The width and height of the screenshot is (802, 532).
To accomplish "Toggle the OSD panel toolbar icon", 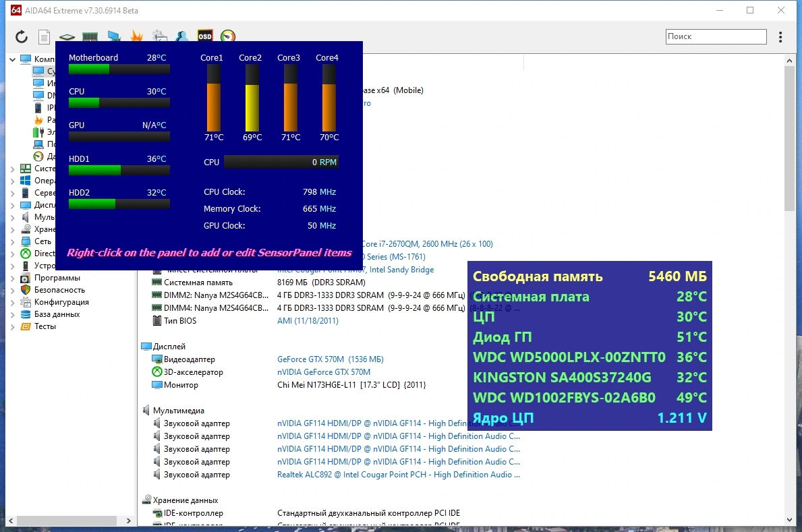I will pos(204,36).
